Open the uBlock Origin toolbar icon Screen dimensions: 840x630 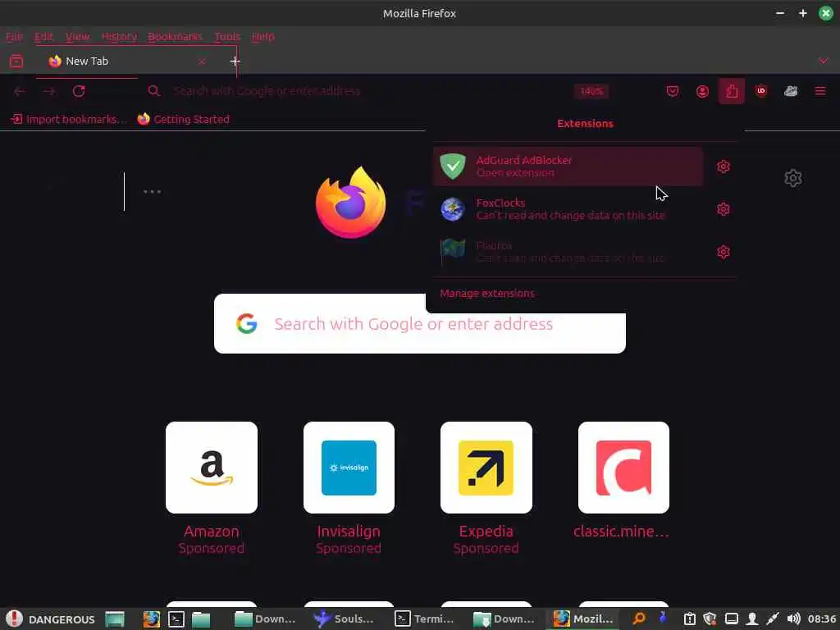[x=761, y=91]
